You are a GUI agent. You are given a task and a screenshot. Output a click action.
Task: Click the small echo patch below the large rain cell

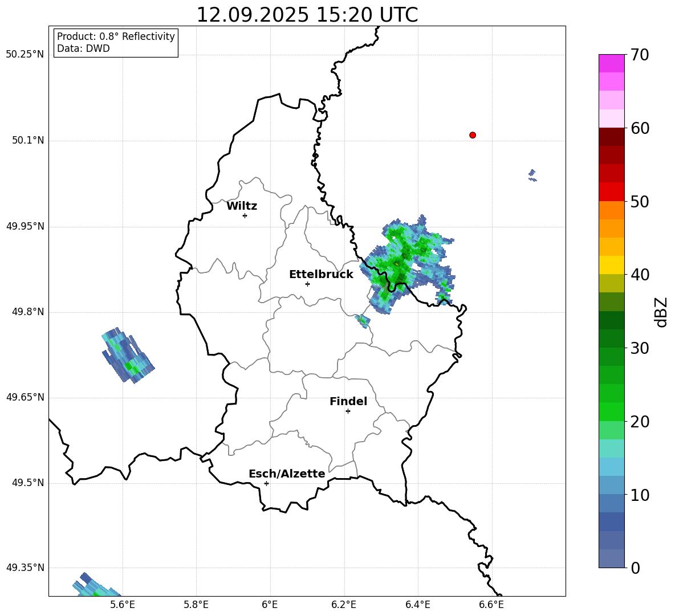pyautogui.click(x=363, y=321)
